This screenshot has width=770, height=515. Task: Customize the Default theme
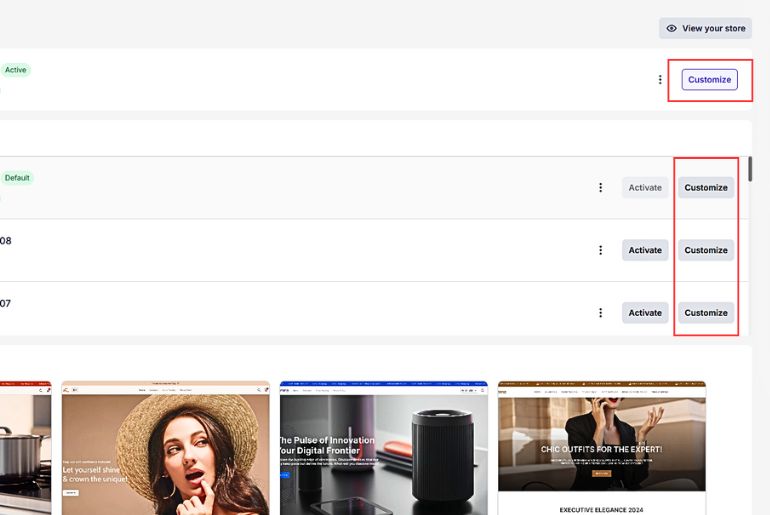[706, 188]
